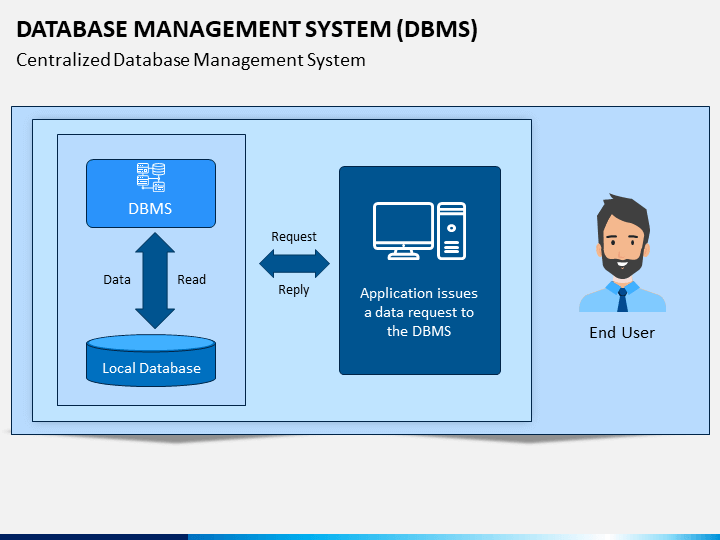The width and height of the screenshot is (720, 540).
Task: Select the 'Reply' label below the arrow
Action: point(294,290)
